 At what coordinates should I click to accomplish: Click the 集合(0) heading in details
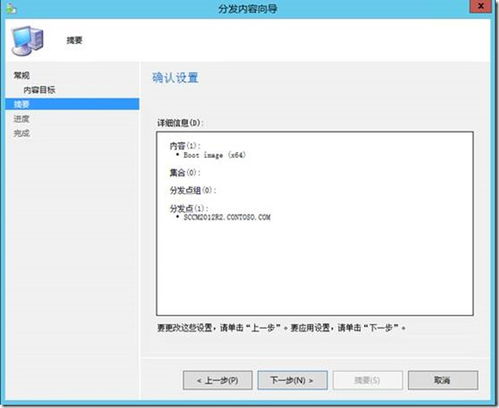pos(185,172)
